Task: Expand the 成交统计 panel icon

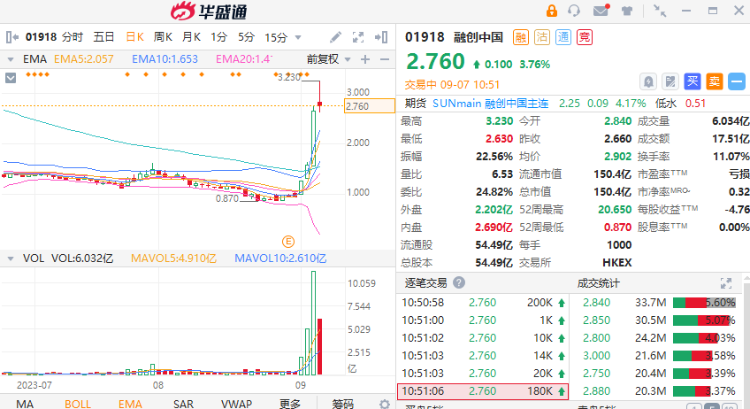Action: point(726,283)
